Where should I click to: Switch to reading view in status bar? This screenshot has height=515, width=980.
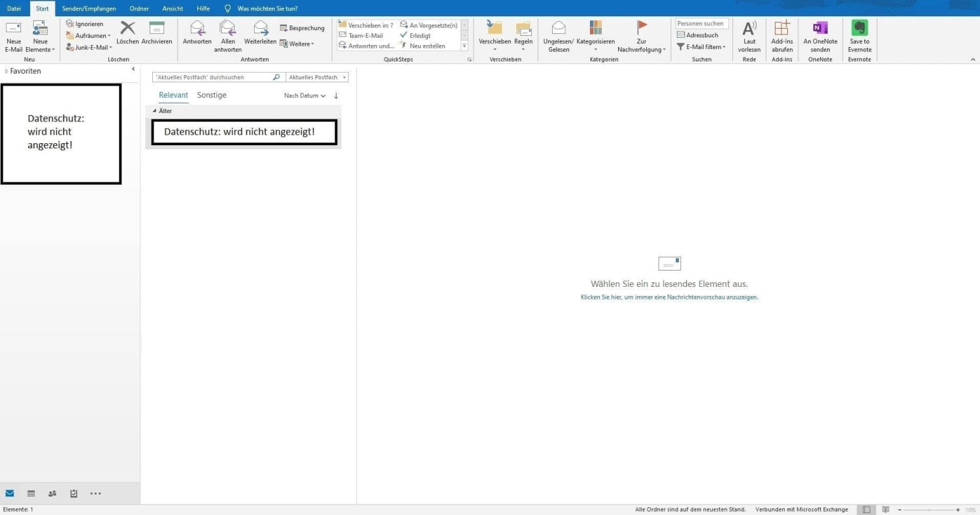pyautogui.click(x=886, y=510)
